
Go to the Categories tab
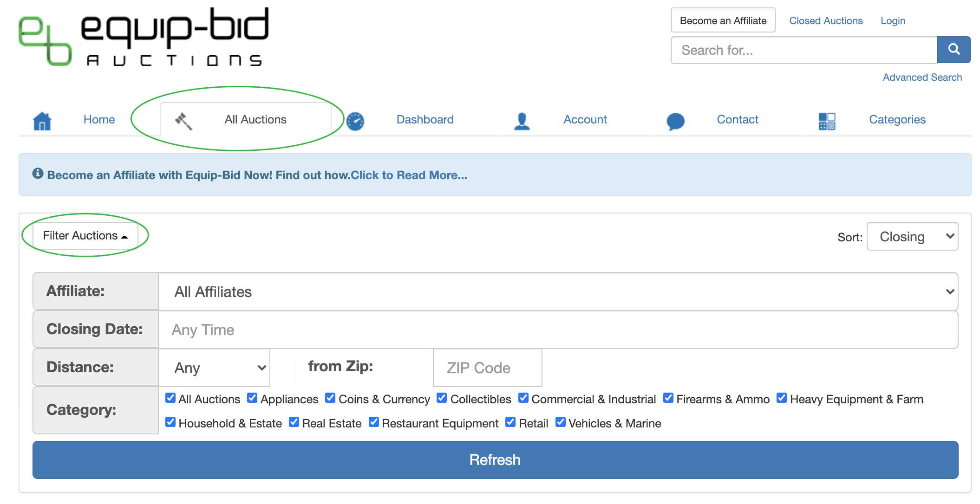pyautogui.click(x=897, y=120)
